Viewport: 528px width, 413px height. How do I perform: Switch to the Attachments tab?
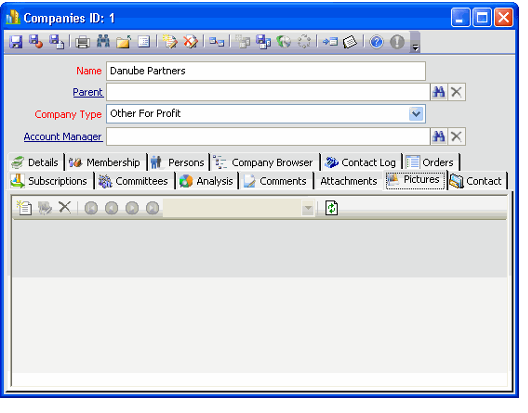(349, 181)
